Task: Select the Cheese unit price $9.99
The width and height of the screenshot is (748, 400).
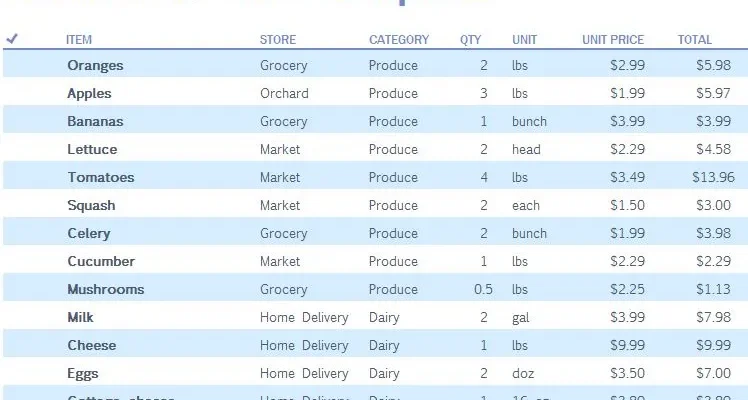Action: (627, 345)
